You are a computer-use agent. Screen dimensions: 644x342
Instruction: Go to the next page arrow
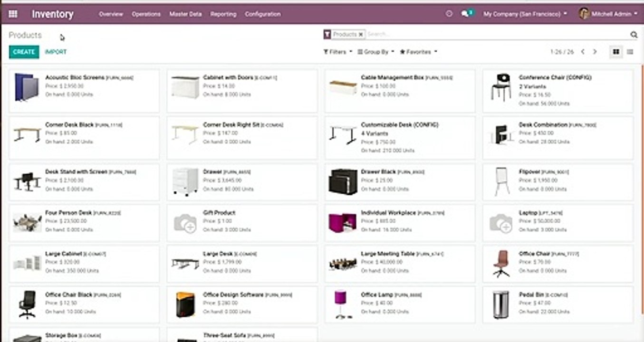(x=595, y=52)
